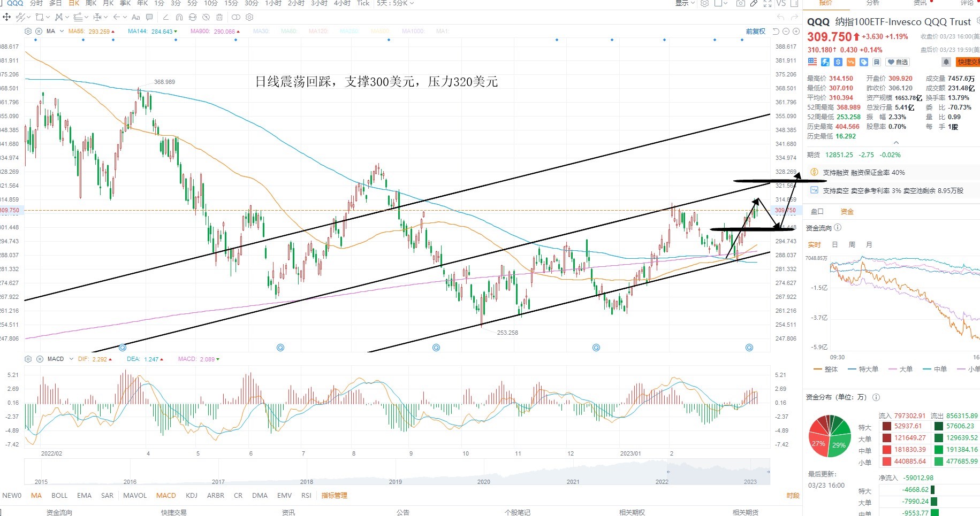
Task: Open drawing toolbar settings gear
Action: (x=249, y=17)
